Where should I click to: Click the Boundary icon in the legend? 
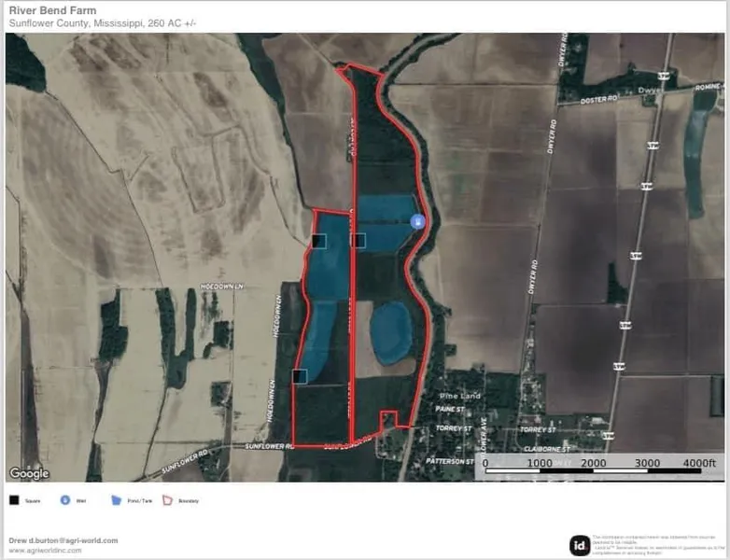pos(169,501)
